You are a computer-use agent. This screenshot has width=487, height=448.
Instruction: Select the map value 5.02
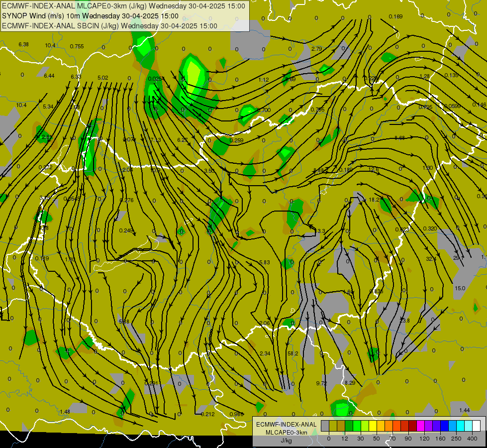103,78
